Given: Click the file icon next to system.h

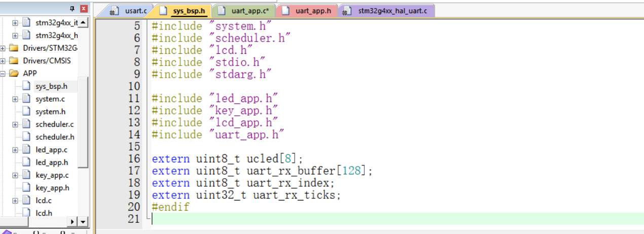Looking at the screenshot, I should pyautogui.click(x=26, y=112).
